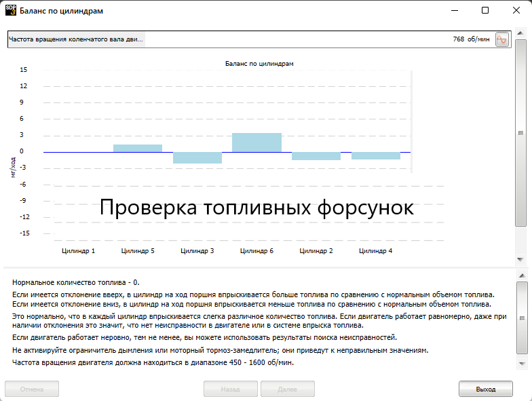
Task: Click the description text panel scrollbar thumb
Action: tap(522, 318)
